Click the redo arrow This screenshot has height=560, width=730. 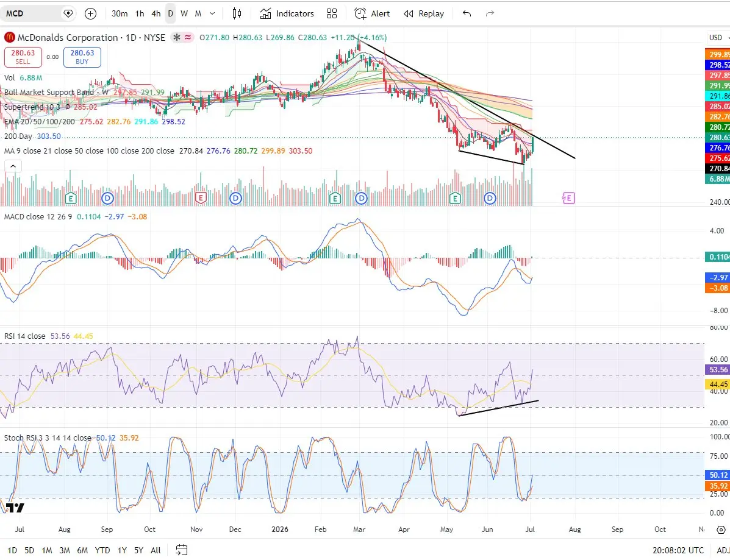pyautogui.click(x=489, y=13)
